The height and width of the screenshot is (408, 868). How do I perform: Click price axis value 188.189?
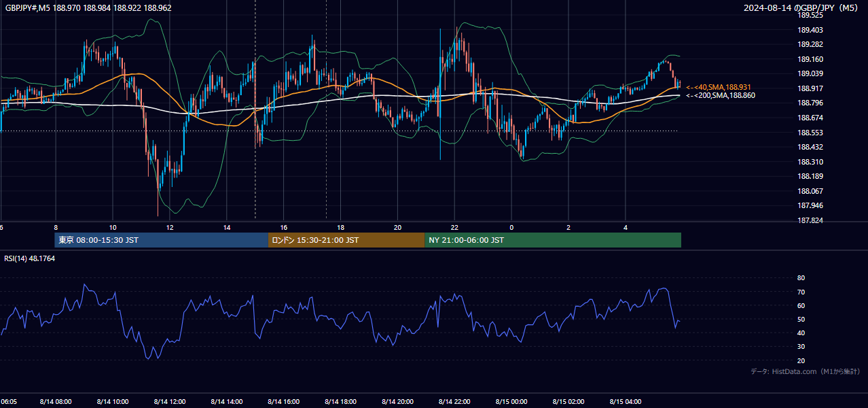pos(810,177)
